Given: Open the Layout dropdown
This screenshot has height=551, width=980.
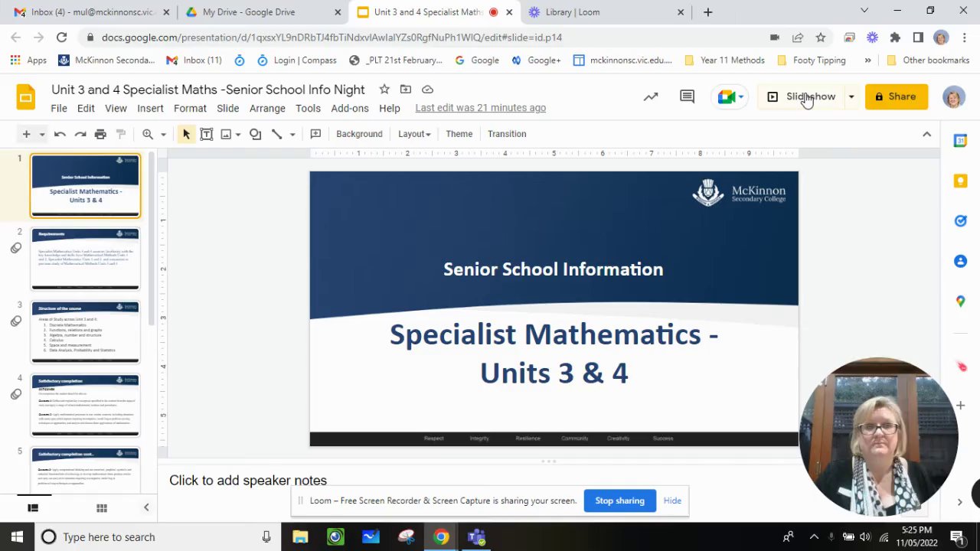Looking at the screenshot, I should 414,134.
